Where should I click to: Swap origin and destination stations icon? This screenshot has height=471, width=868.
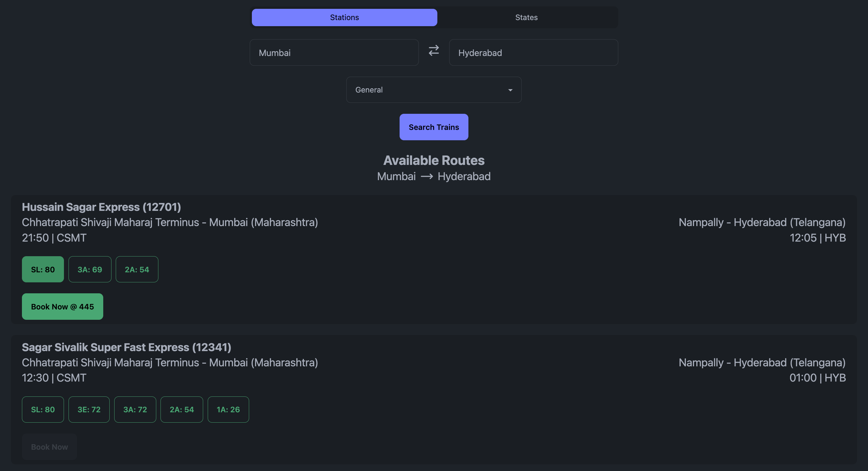click(x=434, y=51)
